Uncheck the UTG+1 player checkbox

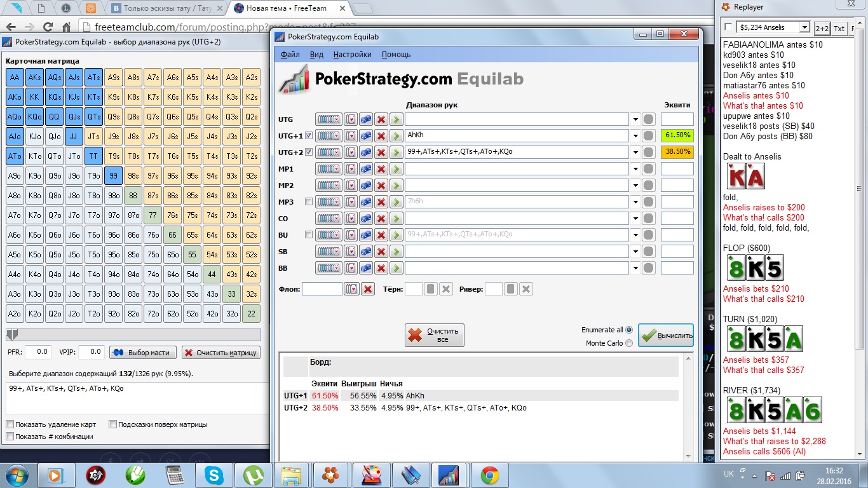(x=309, y=135)
